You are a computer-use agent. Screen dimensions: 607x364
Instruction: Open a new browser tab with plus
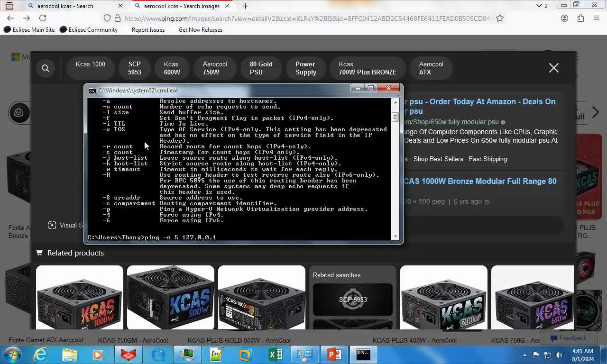245,6
